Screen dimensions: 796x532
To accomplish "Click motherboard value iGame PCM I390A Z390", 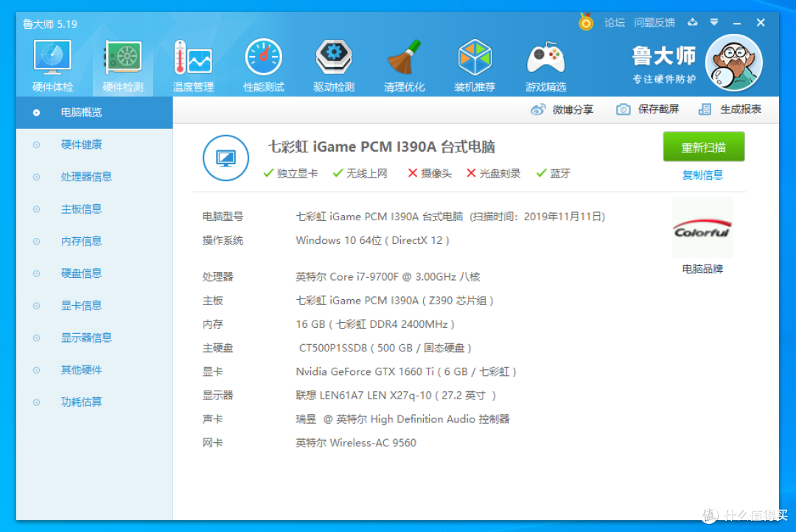I will coord(394,301).
